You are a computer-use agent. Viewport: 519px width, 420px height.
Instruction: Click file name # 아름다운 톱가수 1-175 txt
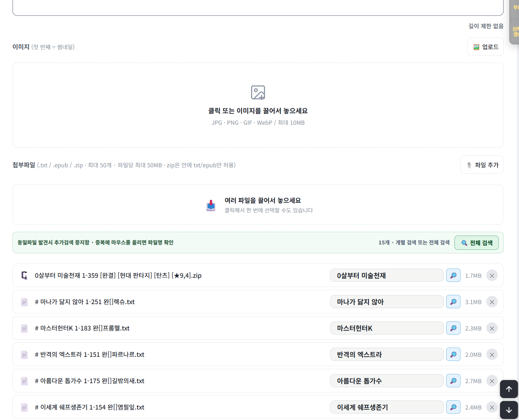click(x=90, y=381)
